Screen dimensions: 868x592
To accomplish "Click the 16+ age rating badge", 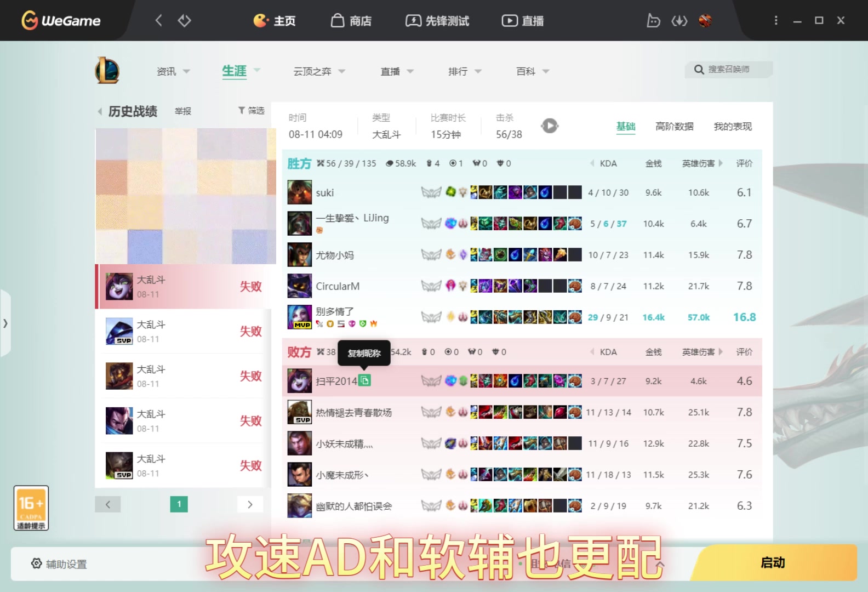I will click(x=31, y=508).
